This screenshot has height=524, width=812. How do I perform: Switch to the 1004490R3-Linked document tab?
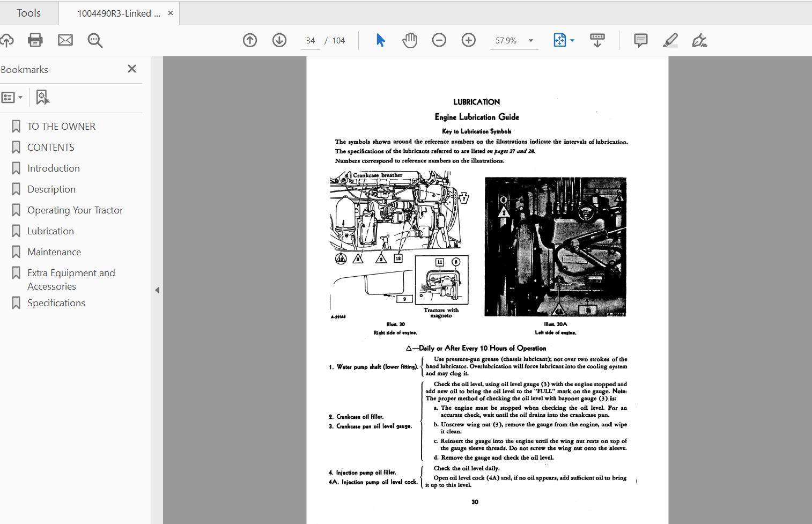pos(119,13)
